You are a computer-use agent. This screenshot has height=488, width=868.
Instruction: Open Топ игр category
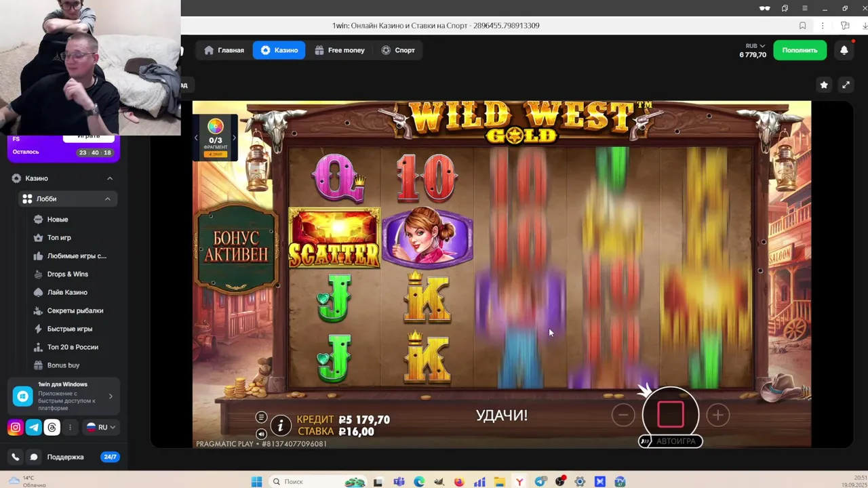click(x=59, y=238)
